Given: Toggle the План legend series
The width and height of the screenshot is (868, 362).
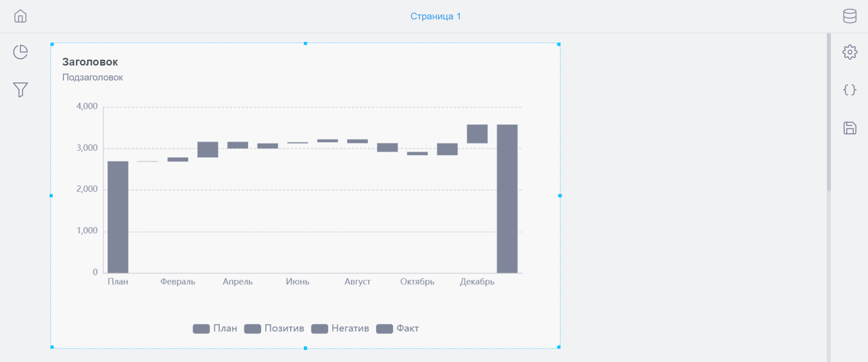Looking at the screenshot, I should pos(215,329).
